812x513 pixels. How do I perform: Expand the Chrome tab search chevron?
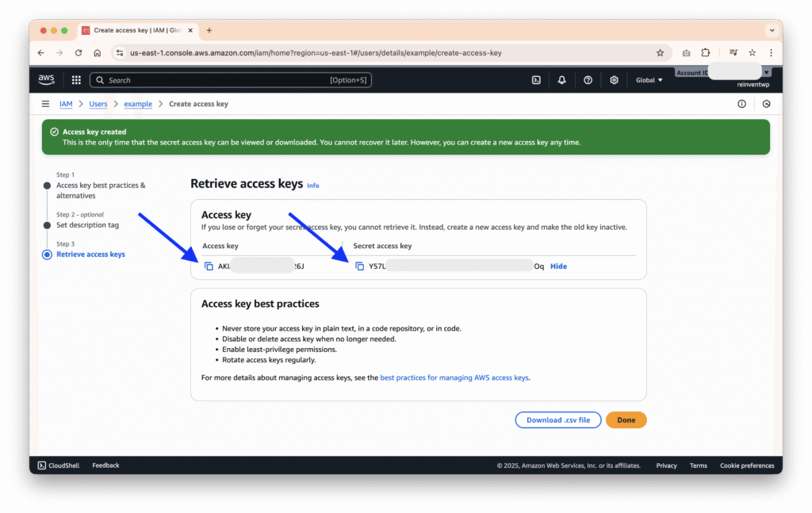pyautogui.click(x=772, y=30)
